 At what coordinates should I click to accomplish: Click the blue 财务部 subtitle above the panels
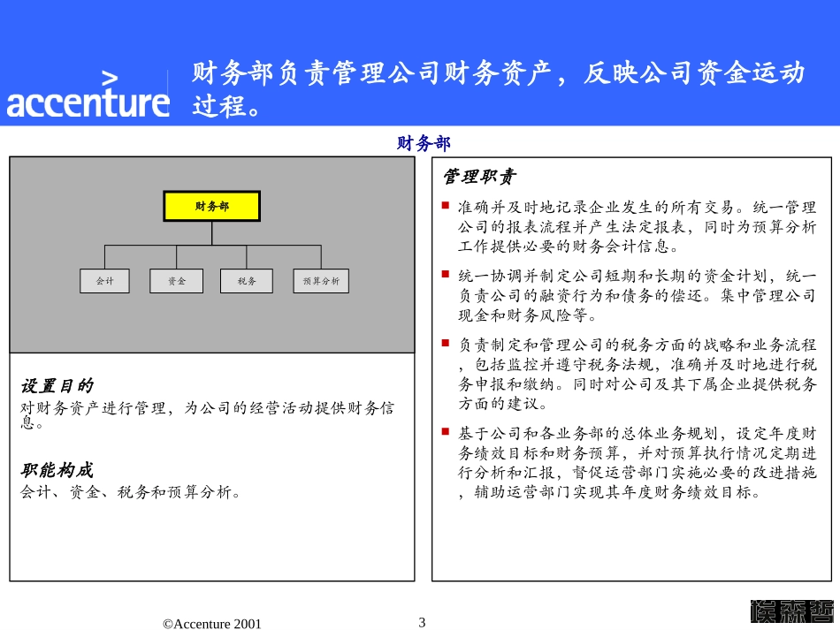424,143
